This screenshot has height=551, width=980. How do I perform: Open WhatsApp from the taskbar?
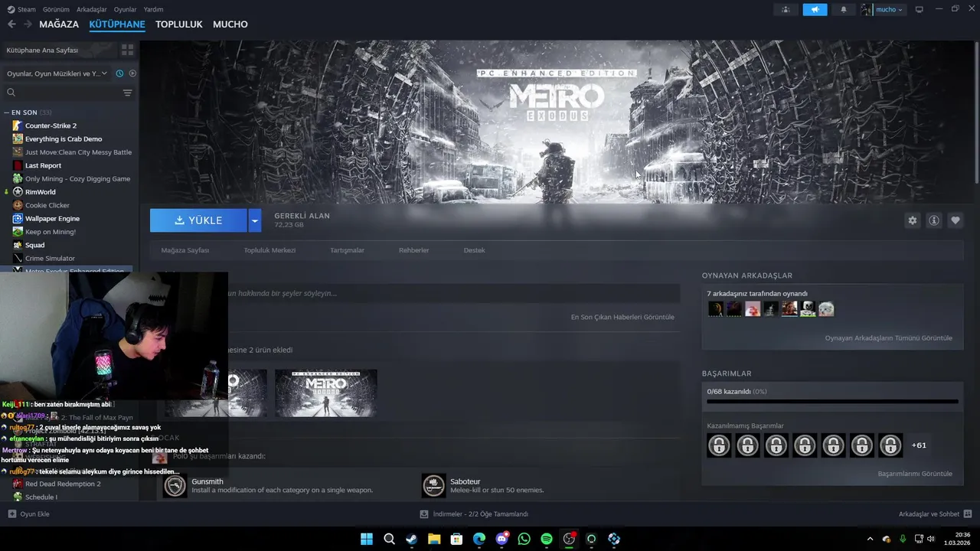[524, 539]
